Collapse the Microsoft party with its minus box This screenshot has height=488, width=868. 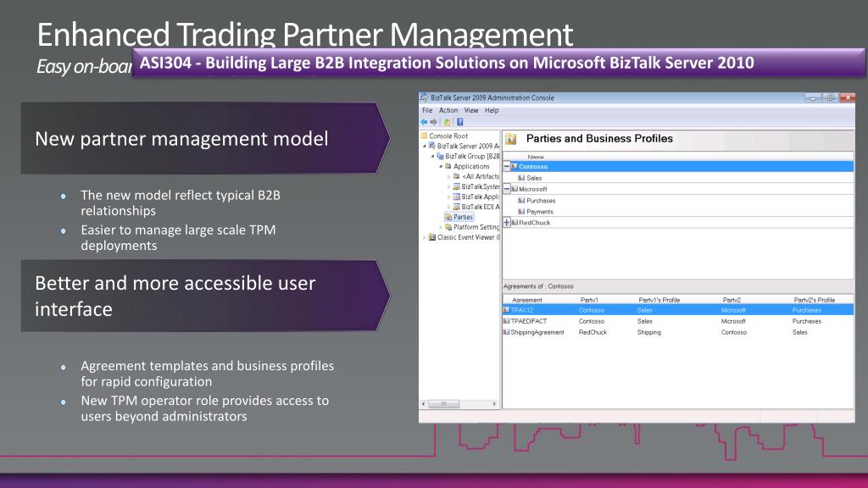507,189
